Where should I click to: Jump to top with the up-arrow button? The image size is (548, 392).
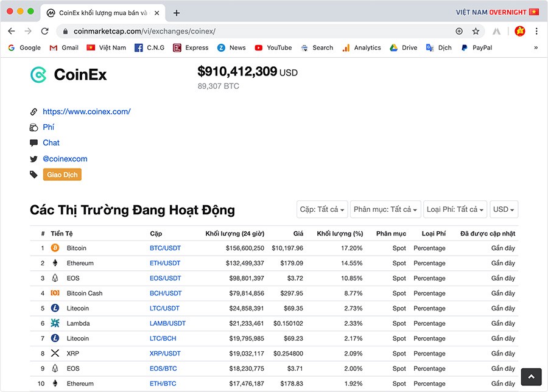pyautogui.click(x=531, y=377)
